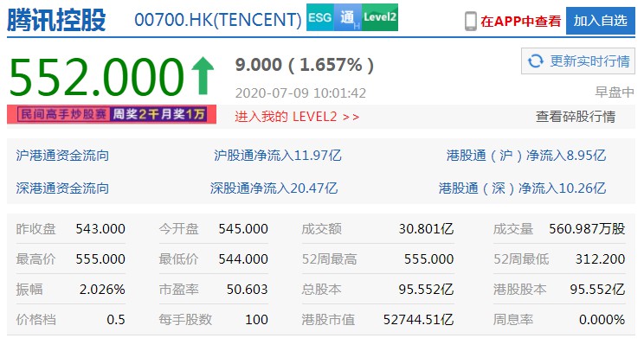The height and width of the screenshot is (351, 644).
Task: Click the refresh arrows icon
Action: [x=536, y=61]
